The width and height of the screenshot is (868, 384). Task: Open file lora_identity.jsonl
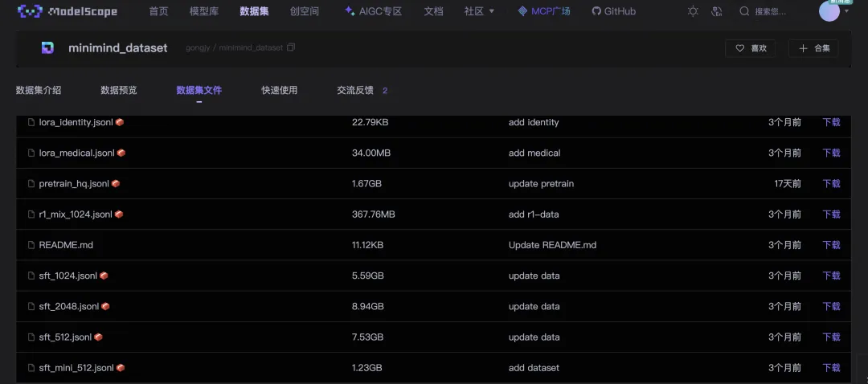[x=76, y=122]
